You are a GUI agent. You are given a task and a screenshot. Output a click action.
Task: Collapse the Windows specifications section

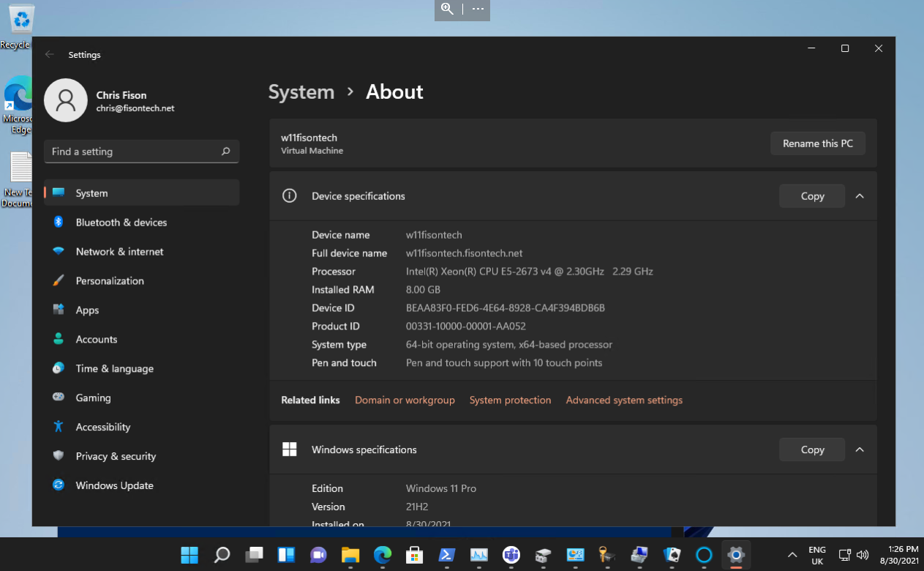(860, 449)
